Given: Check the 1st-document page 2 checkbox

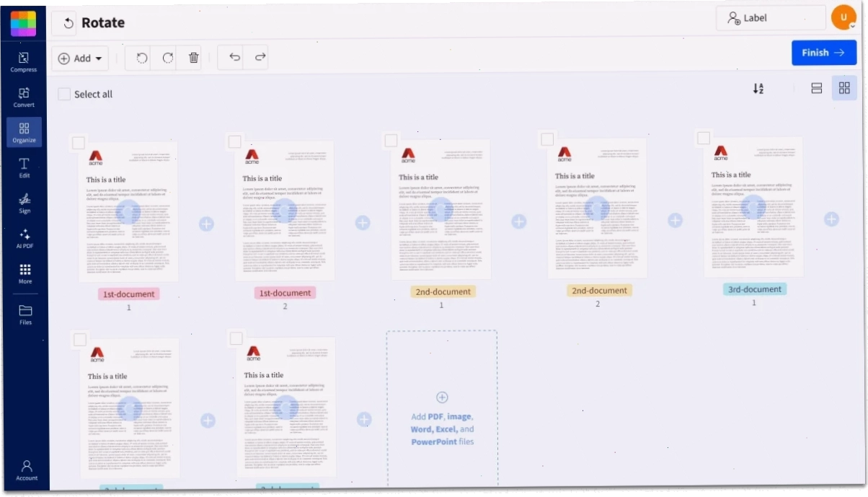Looking at the screenshot, I should (x=235, y=141).
